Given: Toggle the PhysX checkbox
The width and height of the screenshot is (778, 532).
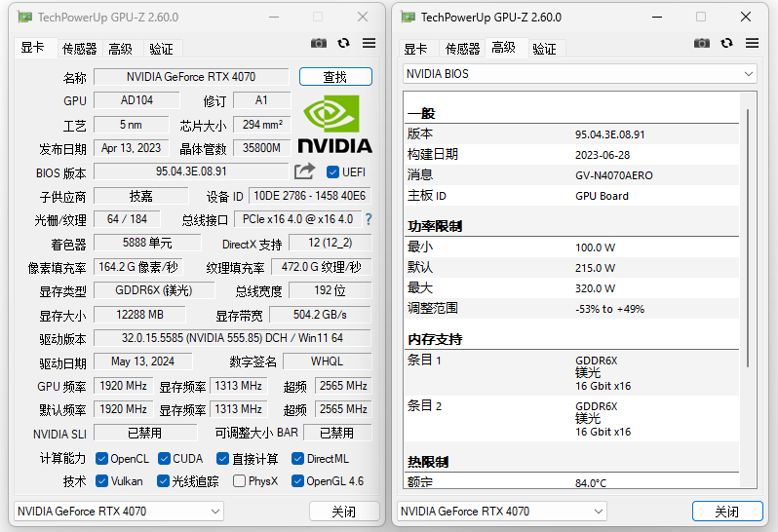Looking at the screenshot, I should (239, 480).
